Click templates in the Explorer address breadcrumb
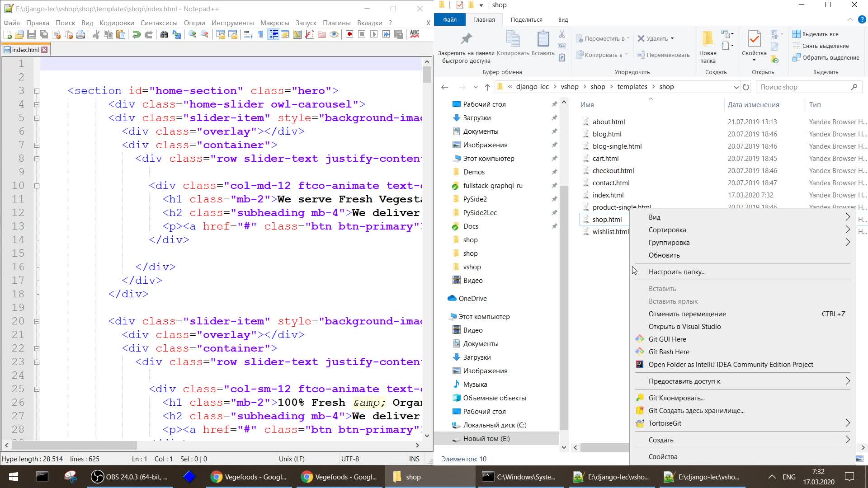 pyautogui.click(x=632, y=87)
